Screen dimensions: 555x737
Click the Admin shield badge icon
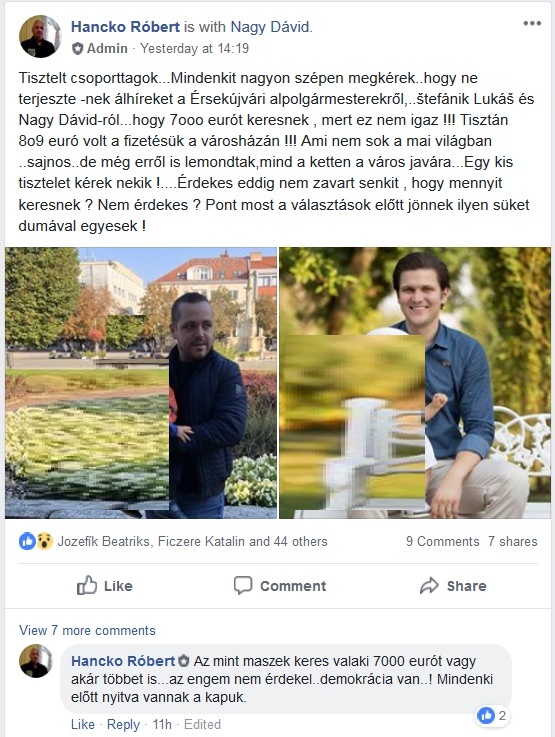pos(78,48)
